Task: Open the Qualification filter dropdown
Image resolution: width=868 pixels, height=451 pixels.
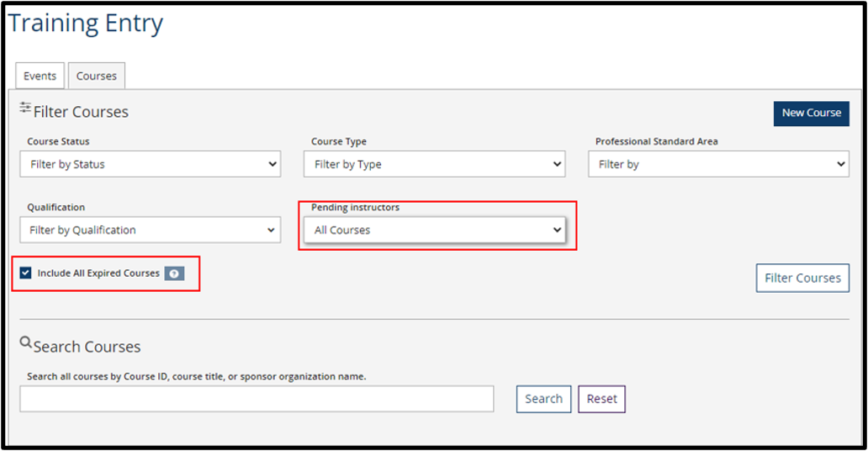Action: [x=150, y=230]
